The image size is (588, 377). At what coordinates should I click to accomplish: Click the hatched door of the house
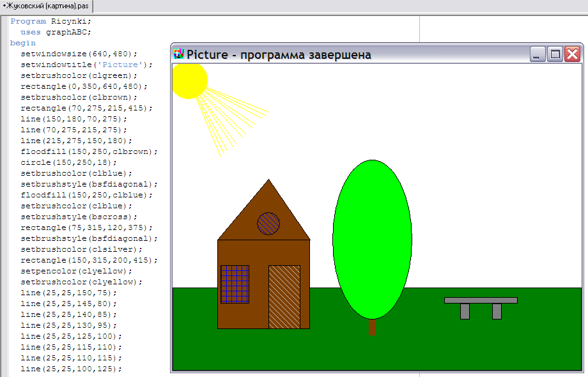coord(284,296)
